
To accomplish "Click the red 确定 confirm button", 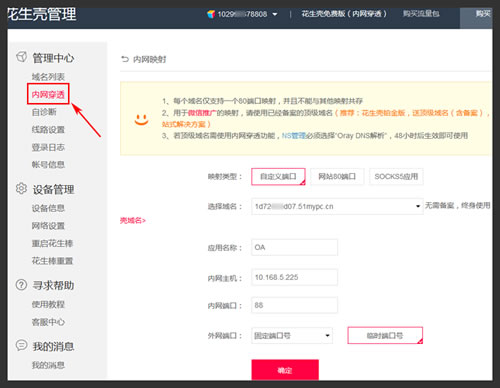I will coord(285,370).
